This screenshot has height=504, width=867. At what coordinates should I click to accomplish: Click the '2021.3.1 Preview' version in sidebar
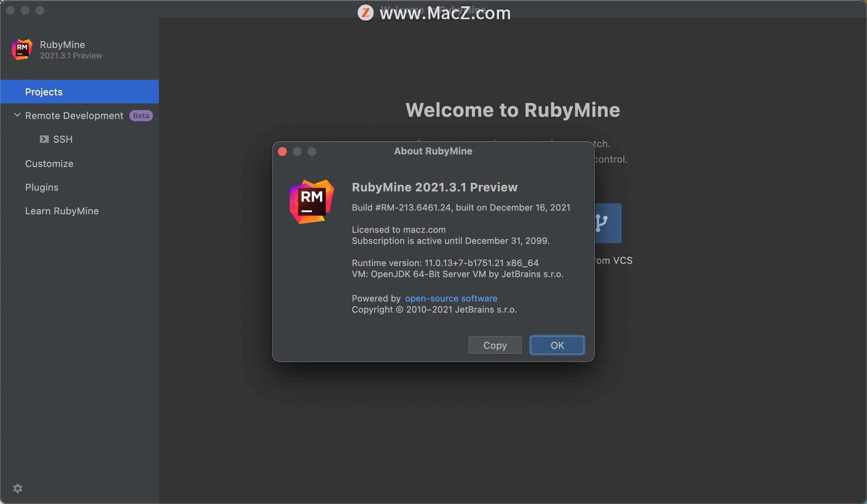[x=71, y=56]
